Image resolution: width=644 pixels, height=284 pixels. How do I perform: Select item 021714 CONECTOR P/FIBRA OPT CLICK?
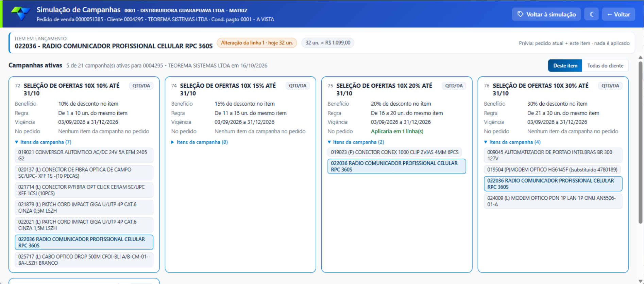pyautogui.click(x=84, y=190)
